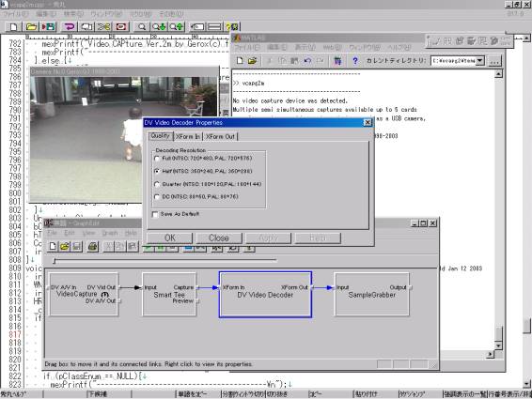Switch to the XForm In tab
Viewport: 532px width, 399px height.
tap(188, 136)
